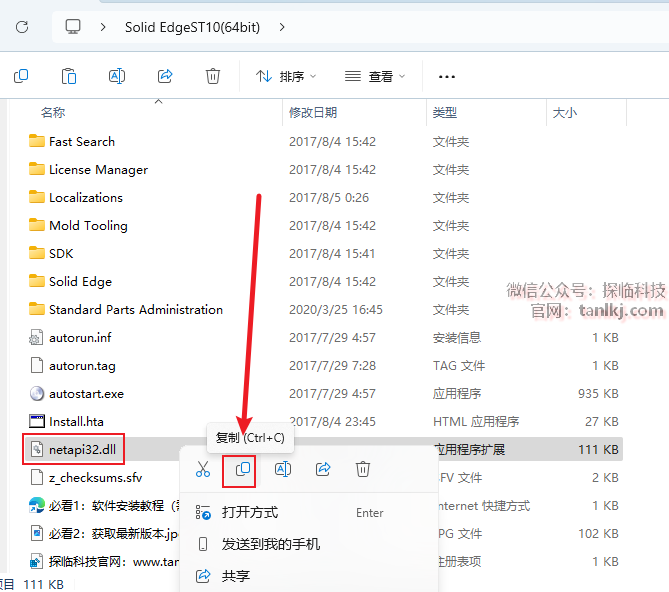This screenshot has width=669, height=592.
Task: Select the autorun.tag file
Action: click(82, 366)
